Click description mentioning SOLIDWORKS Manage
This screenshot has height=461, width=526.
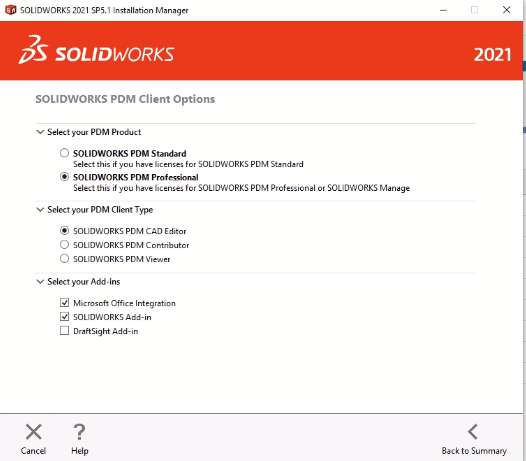click(242, 188)
